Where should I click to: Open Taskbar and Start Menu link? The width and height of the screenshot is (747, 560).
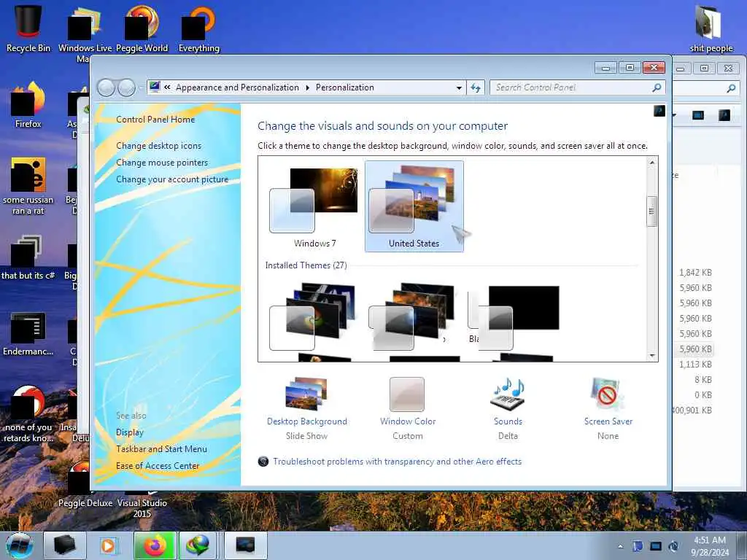(x=161, y=449)
